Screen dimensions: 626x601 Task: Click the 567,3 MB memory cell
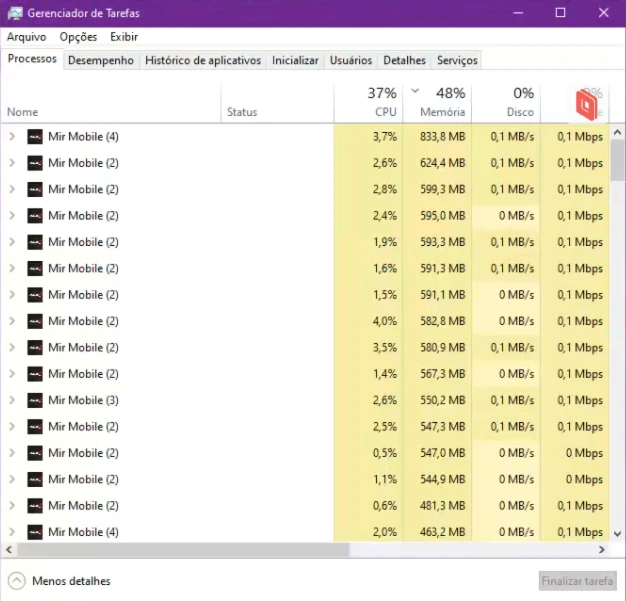pos(437,374)
